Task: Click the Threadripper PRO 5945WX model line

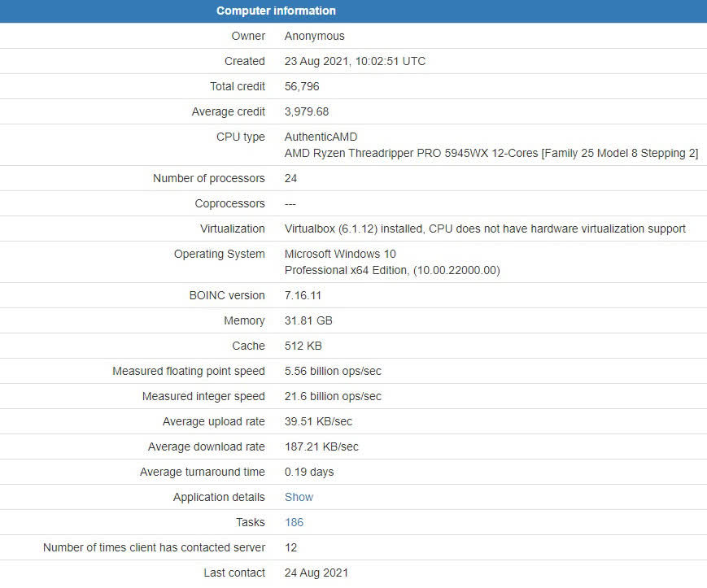Action: tap(491, 153)
